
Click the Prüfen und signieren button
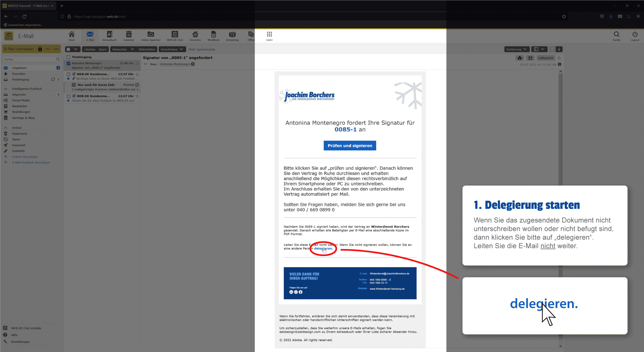[x=350, y=146]
